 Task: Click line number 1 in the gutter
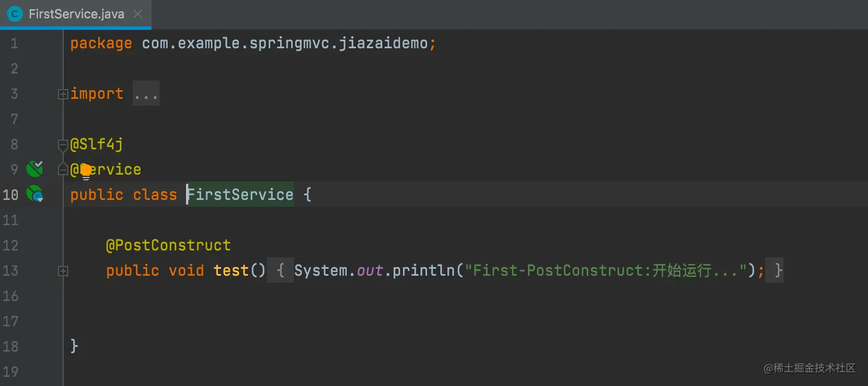(x=14, y=44)
